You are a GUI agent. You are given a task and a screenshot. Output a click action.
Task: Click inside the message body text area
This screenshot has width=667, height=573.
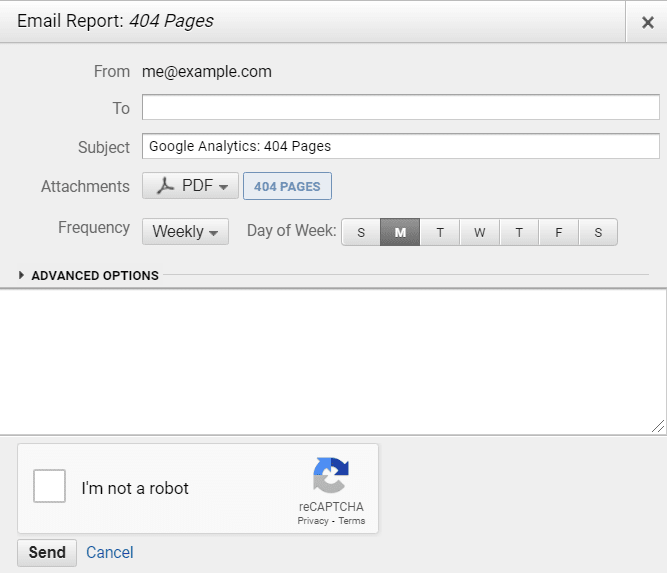pos(333,362)
